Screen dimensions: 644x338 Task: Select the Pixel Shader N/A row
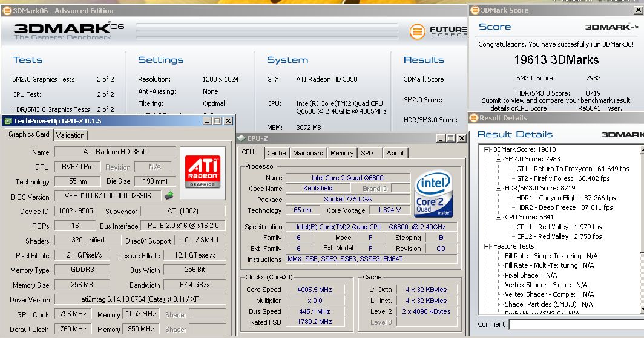pyautogui.click(x=531, y=275)
